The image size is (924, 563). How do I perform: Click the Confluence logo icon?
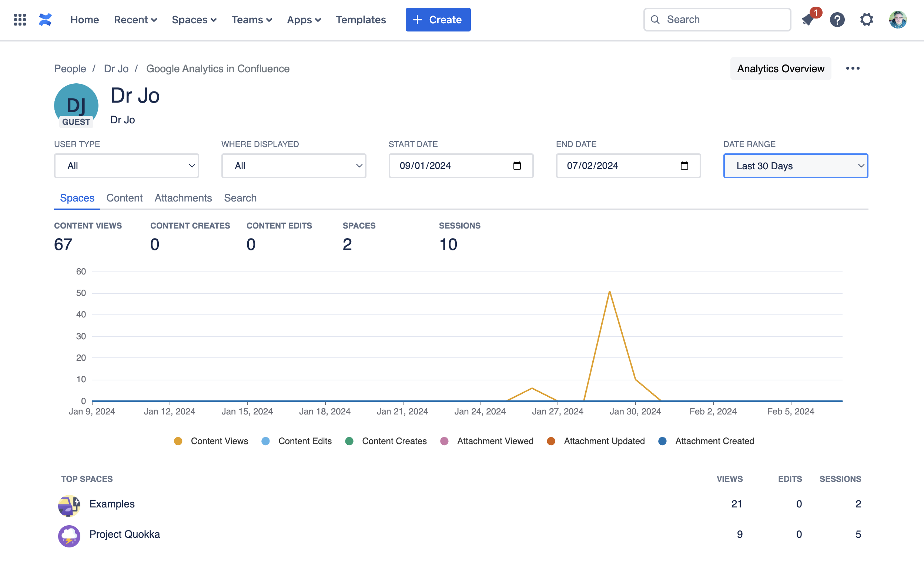[x=45, y=20]
